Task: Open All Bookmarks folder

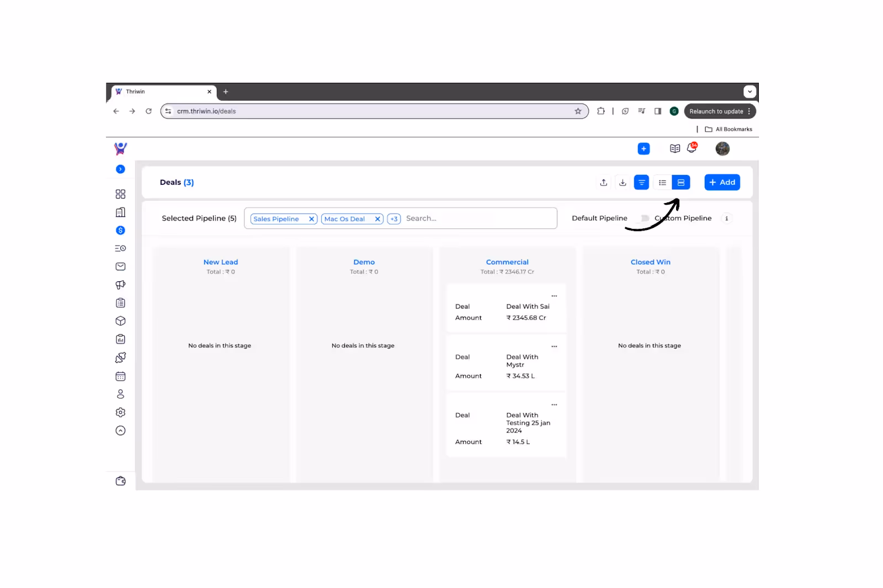Action: [x=728, y=129]
